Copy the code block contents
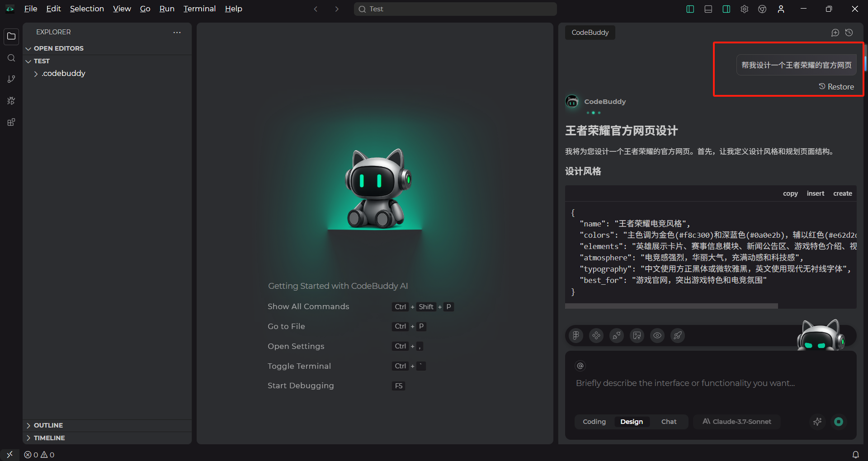The width and height of the screenshot is (868, 461). click(x=790, y=193)
